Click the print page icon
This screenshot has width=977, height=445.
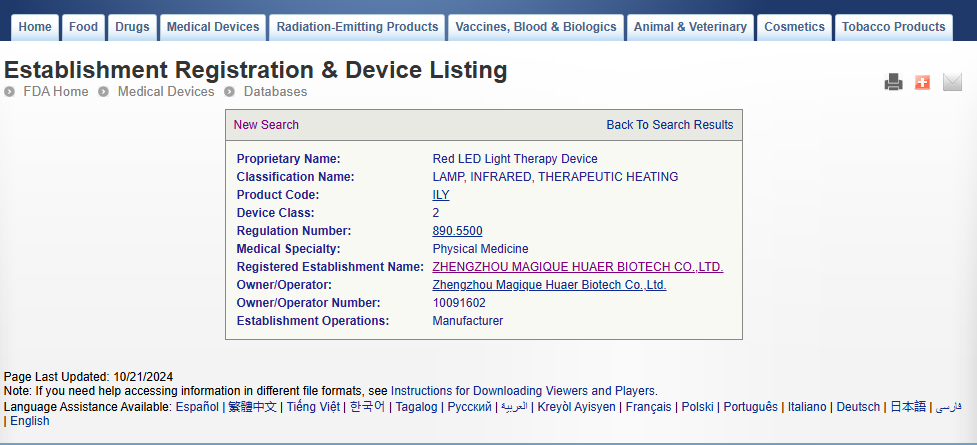click(893, 83)
